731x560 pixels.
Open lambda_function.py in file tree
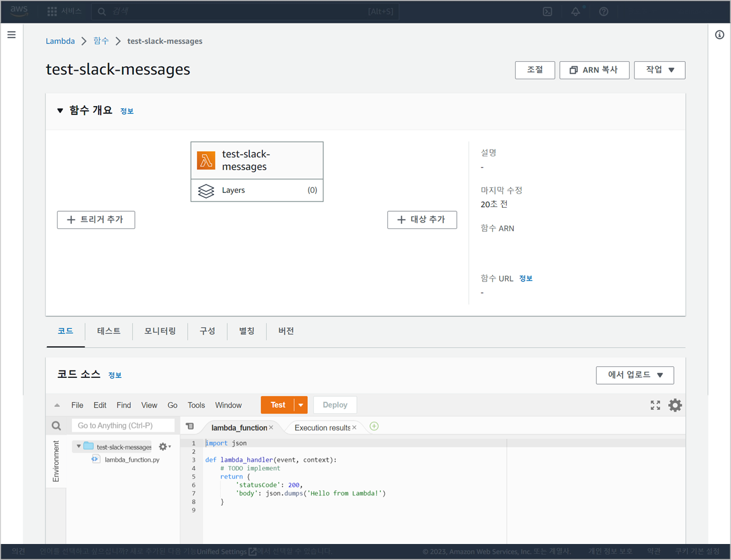point(132,460)
